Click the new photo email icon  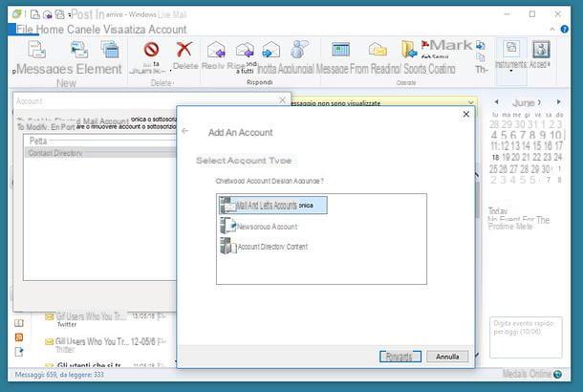pyautogui.click(x=79, y=50)
